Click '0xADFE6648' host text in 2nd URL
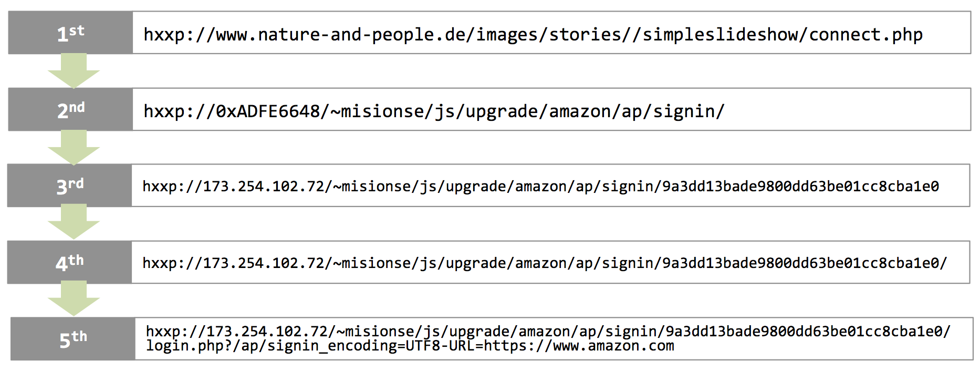 [x=268, y=111]
